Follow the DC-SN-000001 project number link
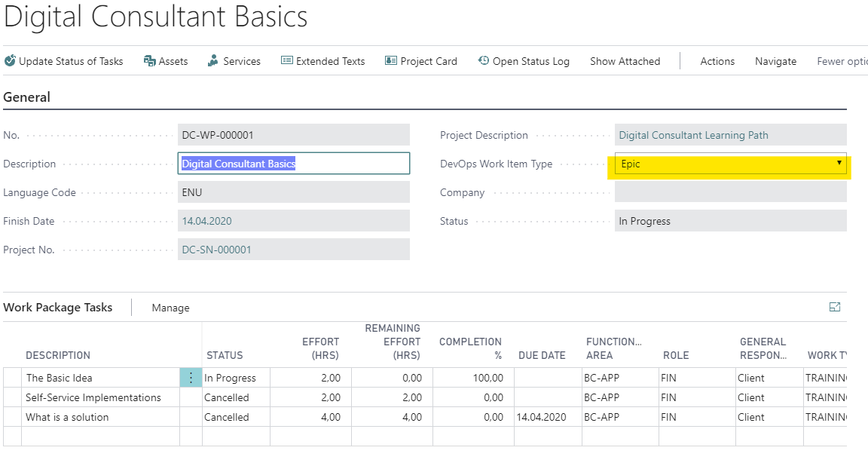Image resolution: width=868 pixels, height=472 pixels. (217, 250)
